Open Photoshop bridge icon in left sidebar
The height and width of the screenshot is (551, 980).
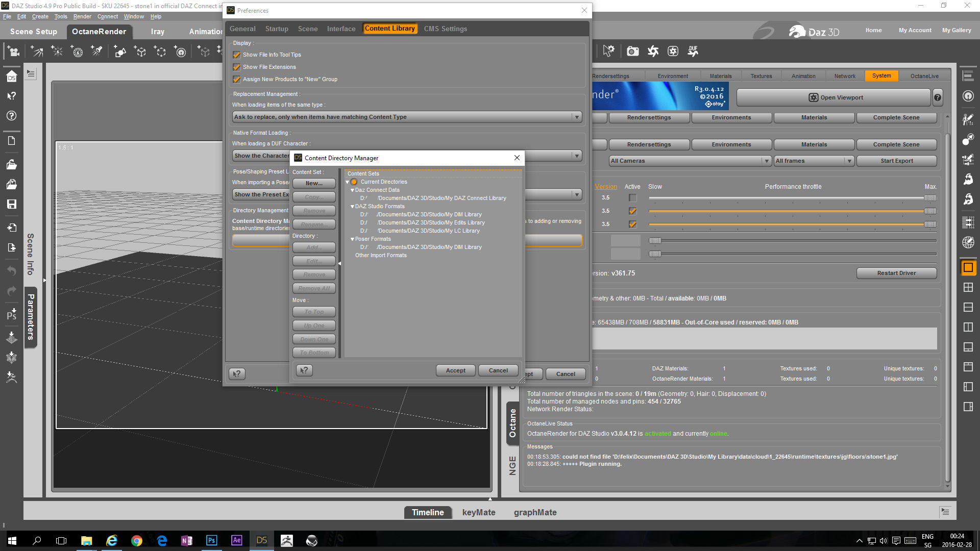11,314
